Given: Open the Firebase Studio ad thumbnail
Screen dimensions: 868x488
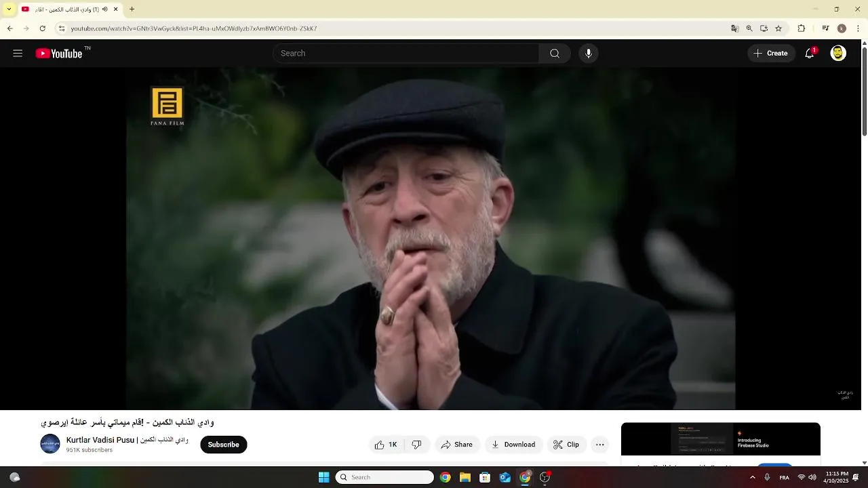Looking at the screenshot, I should pos(721,439).
